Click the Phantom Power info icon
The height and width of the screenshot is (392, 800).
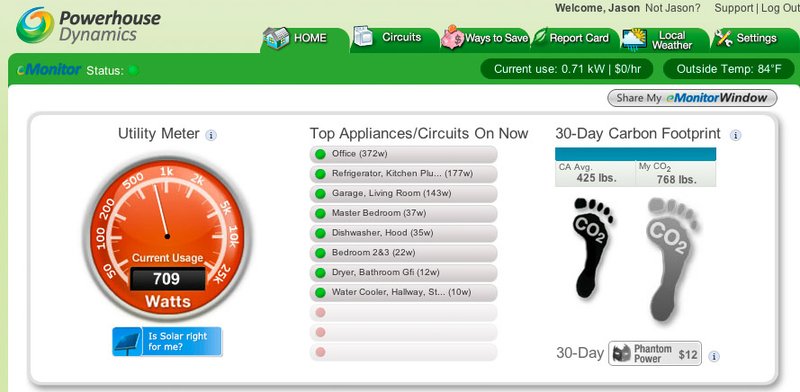click(x=714, y=356)
